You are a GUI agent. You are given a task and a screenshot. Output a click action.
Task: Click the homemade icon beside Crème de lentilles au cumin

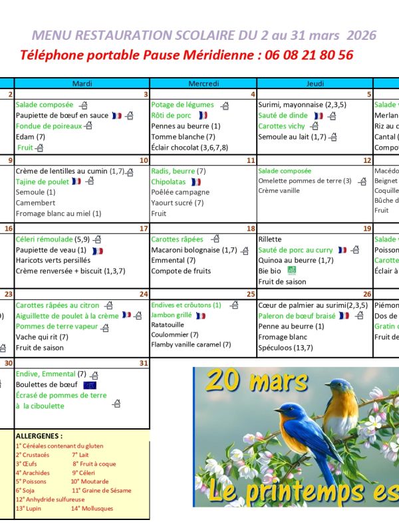[x=130, y=172]
